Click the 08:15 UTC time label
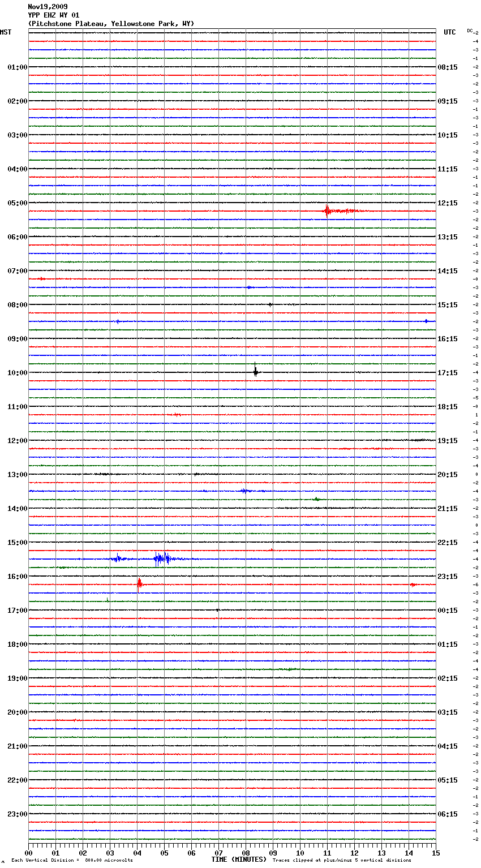The height and width of the screenshot is (868, 481). [448, 67]
